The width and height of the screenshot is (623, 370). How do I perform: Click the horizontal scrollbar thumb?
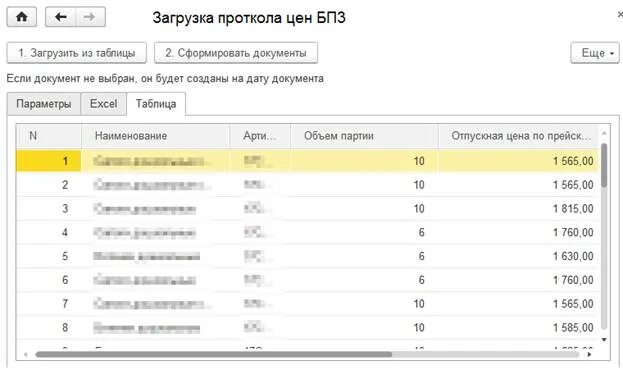213,354
